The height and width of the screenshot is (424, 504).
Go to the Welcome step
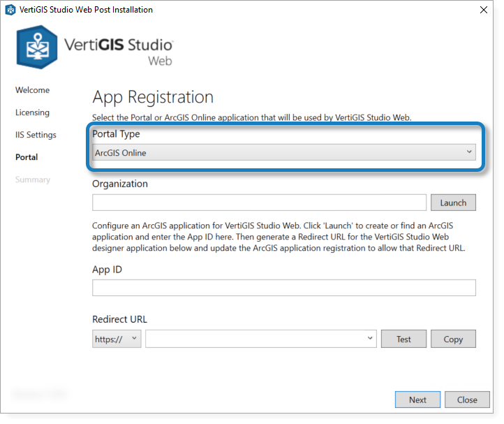point(32,90)
